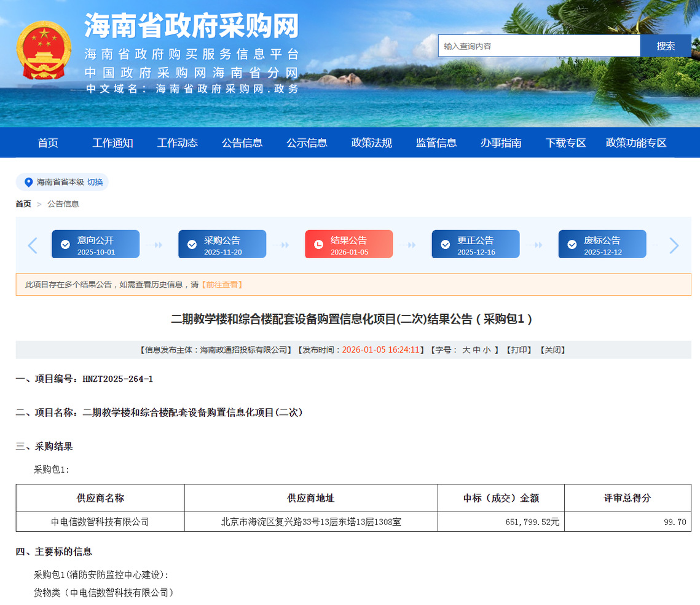
Task: Click the left timeline arrow
Action: pyautogui.click(x=33, y=245)
